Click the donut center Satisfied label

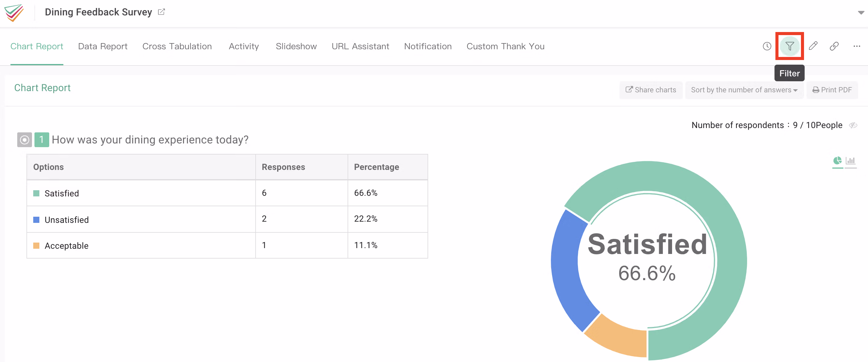coord(647,244)
